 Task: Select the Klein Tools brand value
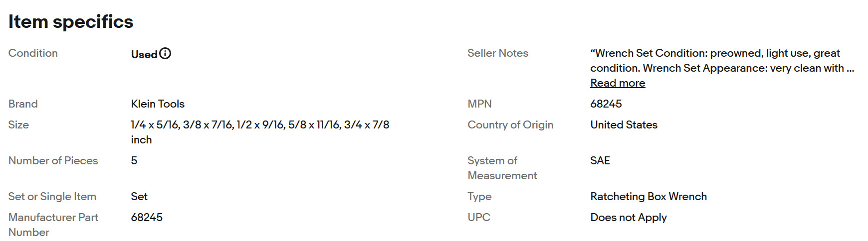tap(158, 104)
